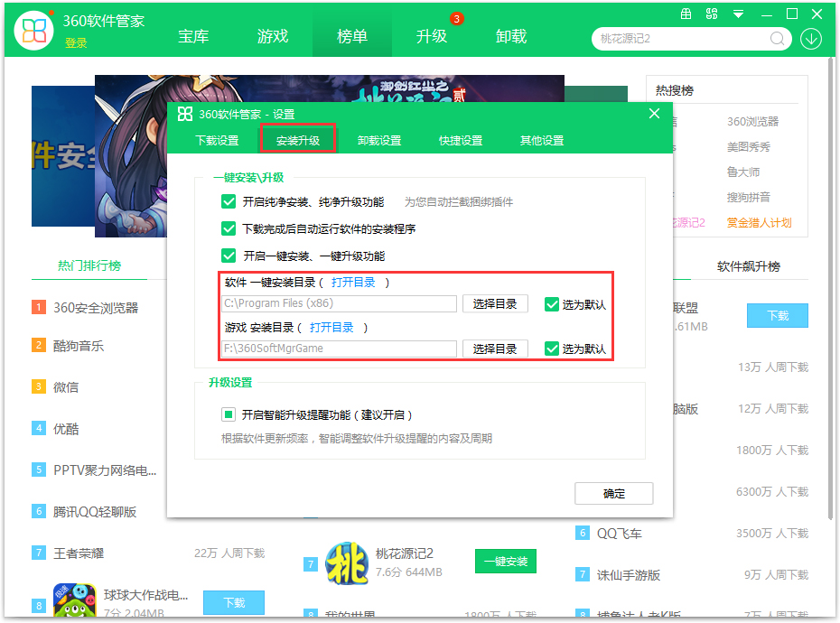Switch to 游戏 tab
Viewport: 840px width, 623px height.
click(x=273, y=36)
